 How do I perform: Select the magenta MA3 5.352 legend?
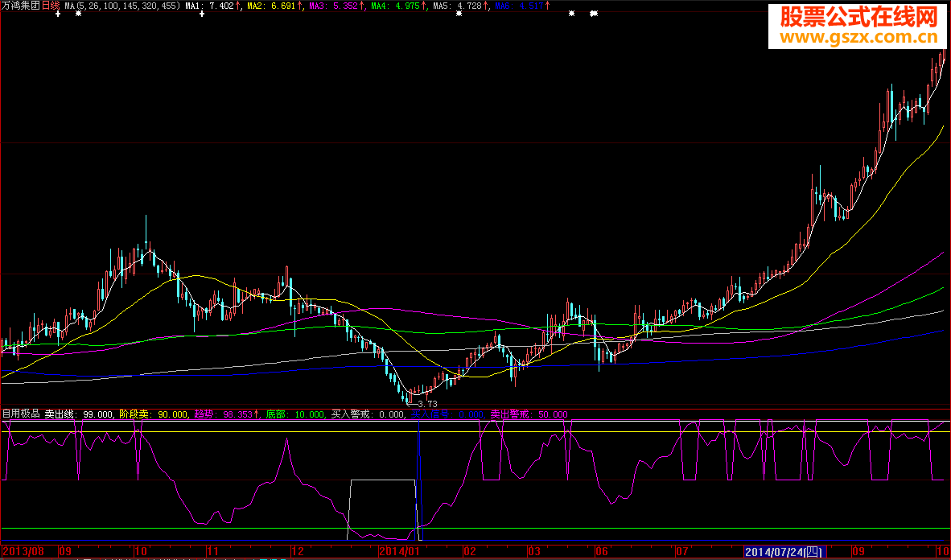pos(334,6)
